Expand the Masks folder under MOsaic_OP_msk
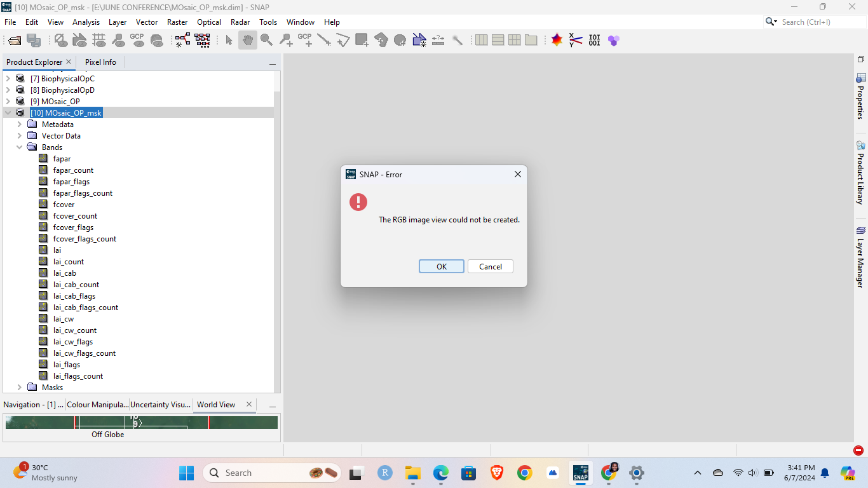The height and width of the screenshot is (488, 868). coord(19,387)
